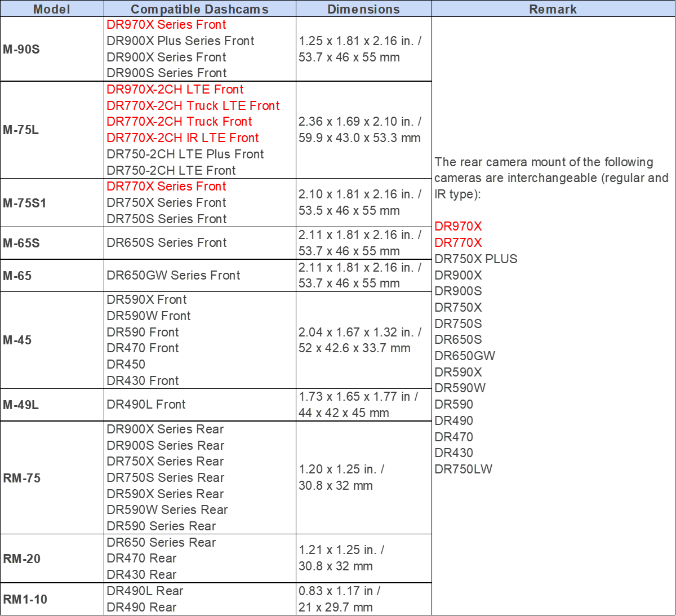Click DR750-2CH LTE Front entry
Viewport: 676px width, 616px height.
coord(171,171)
